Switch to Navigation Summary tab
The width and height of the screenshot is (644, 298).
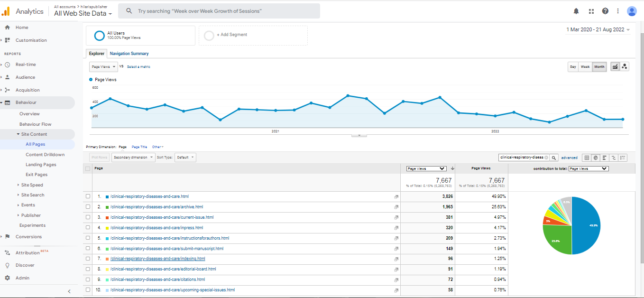click(x=129, y=54)
